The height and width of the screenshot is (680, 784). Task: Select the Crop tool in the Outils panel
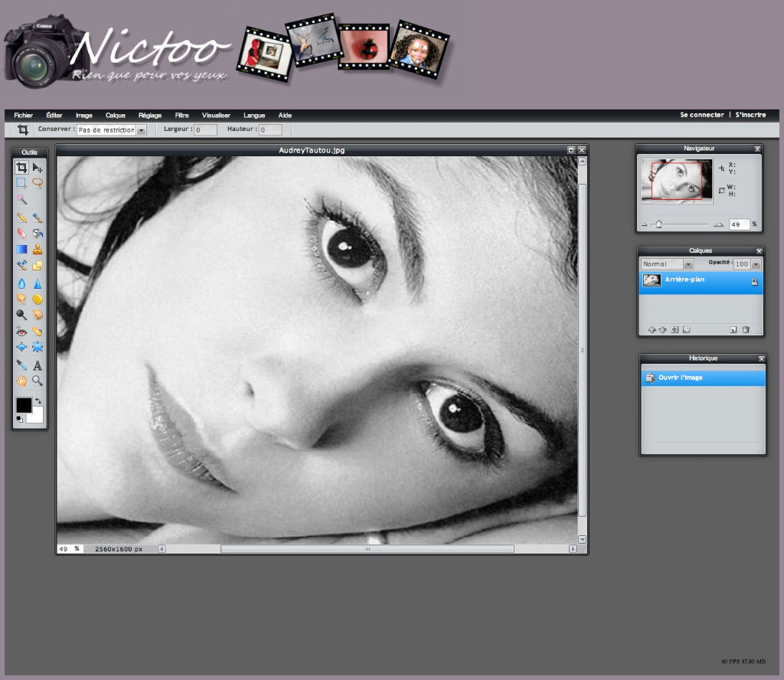[x=22, y=167]
